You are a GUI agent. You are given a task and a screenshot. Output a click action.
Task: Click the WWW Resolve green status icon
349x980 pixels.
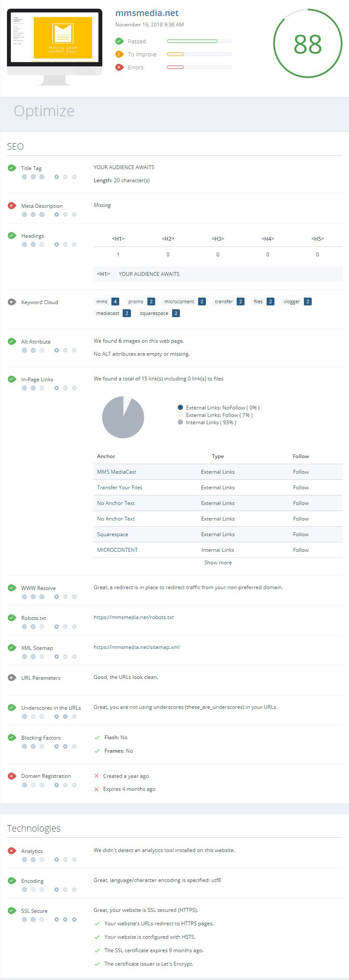12,588
